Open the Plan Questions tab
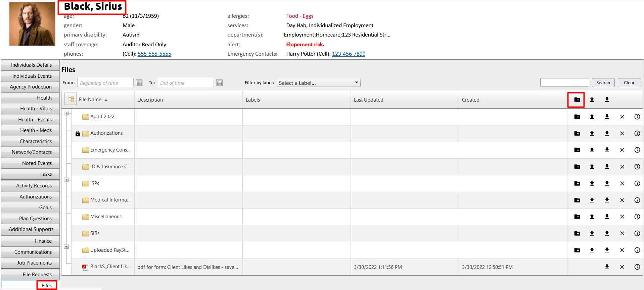 (x=30, y=219)
